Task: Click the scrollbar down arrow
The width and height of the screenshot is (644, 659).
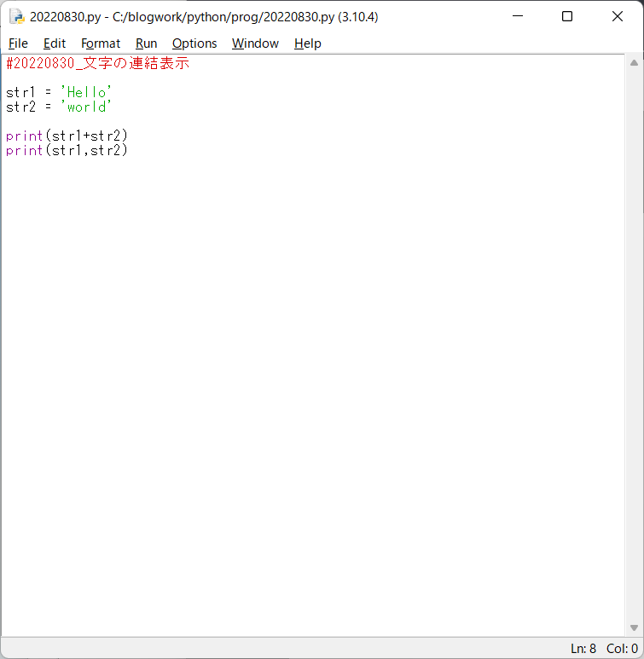Action: click(x=634, y=628)
